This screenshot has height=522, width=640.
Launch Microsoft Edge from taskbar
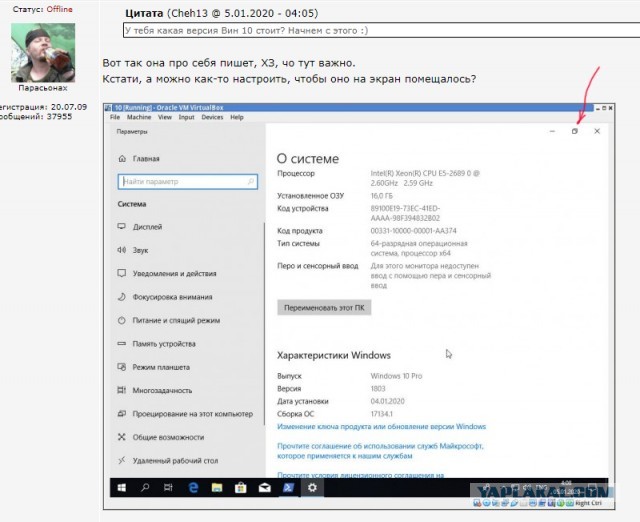click(193, 487)
